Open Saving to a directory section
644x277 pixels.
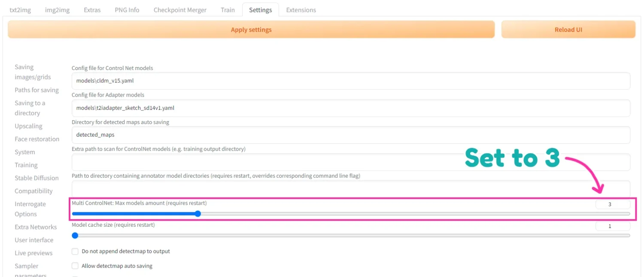click(x=30, y=108)
